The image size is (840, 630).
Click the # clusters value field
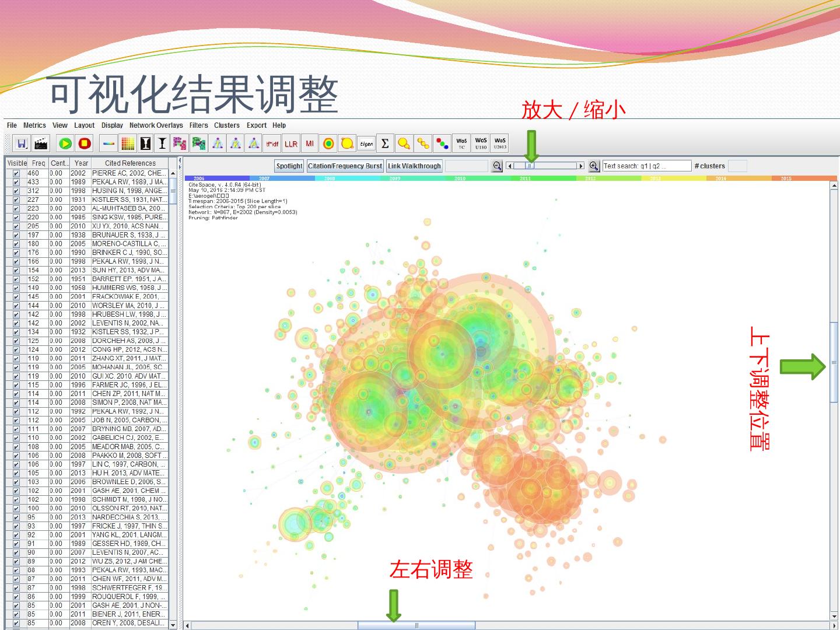click(737, 166)
